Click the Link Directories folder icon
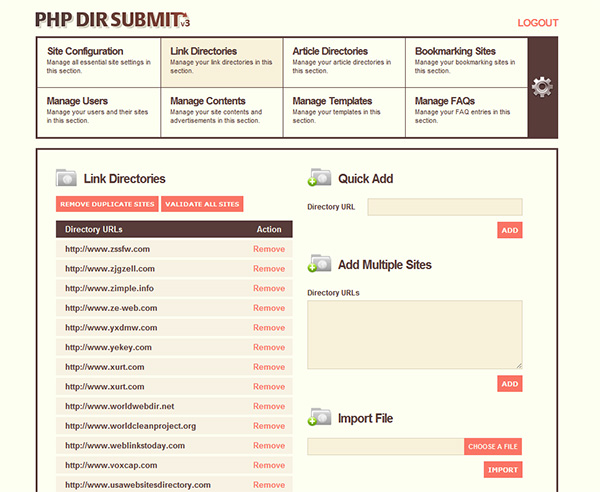This screenshot has height=492, width=600. coord(67,178)
